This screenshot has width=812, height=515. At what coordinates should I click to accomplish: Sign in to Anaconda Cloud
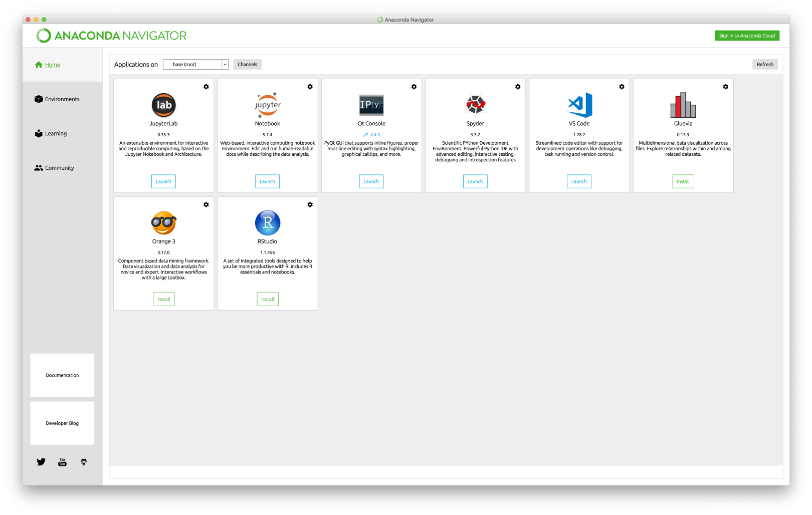click(x=747, y=36)
